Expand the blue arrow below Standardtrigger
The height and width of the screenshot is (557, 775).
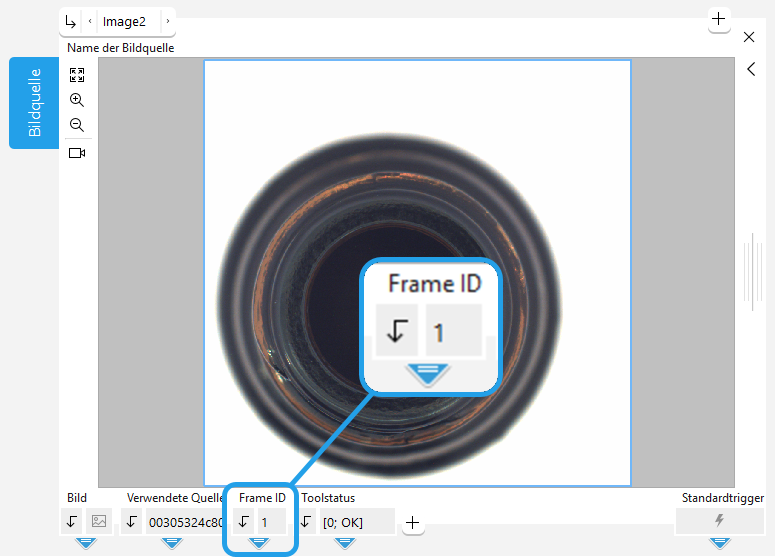click(x=719, y=543)
